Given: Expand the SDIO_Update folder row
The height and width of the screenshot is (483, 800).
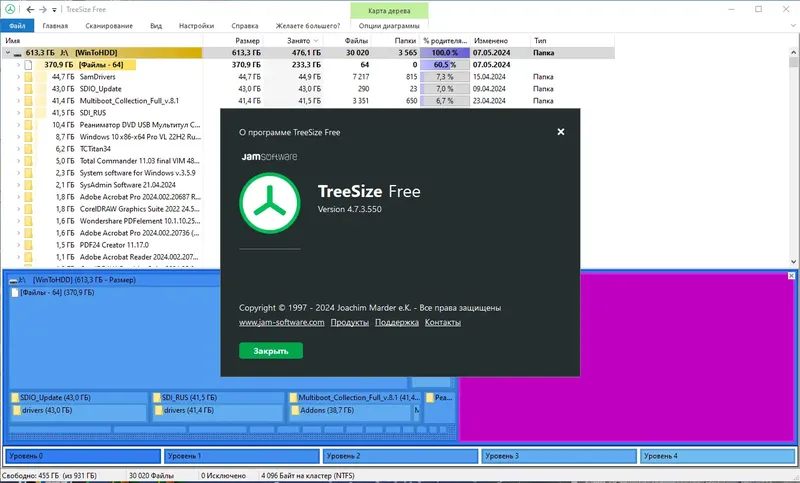Looking at the screenshot, I should 18,89.
